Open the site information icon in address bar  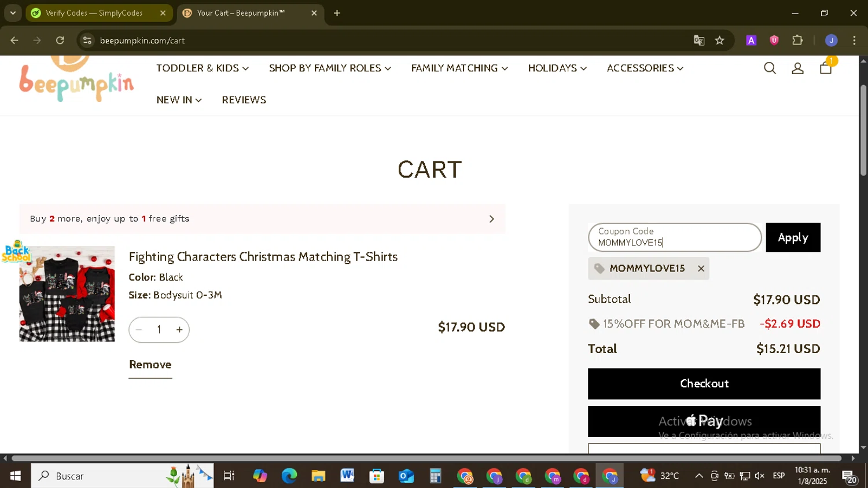coord(87,41)
